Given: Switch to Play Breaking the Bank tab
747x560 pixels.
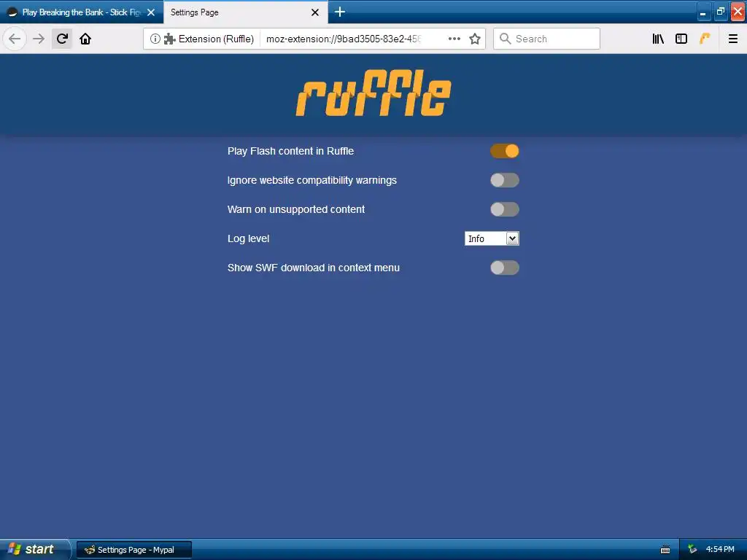Looking at the screenshot, I should pos(81,12).
